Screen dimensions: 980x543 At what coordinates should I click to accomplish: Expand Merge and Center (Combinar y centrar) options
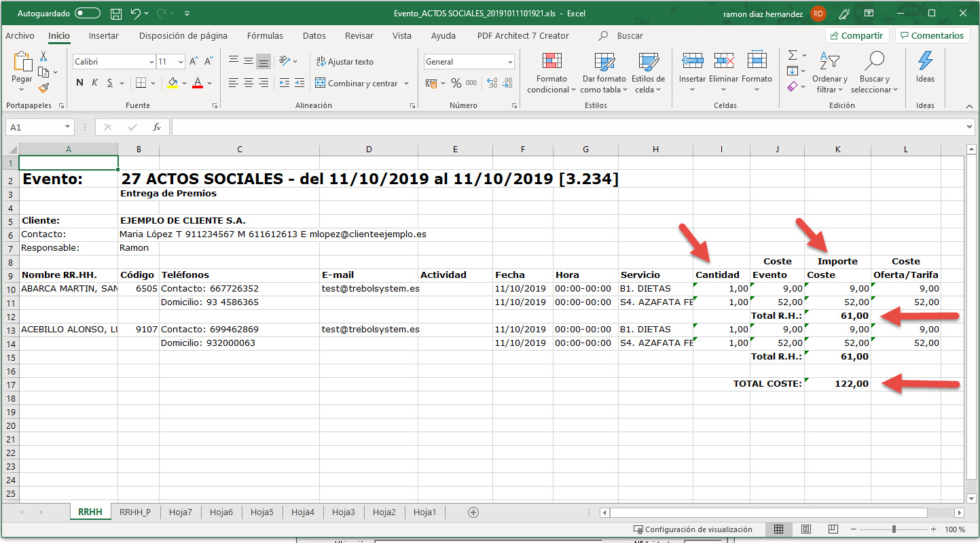point(407,83)
